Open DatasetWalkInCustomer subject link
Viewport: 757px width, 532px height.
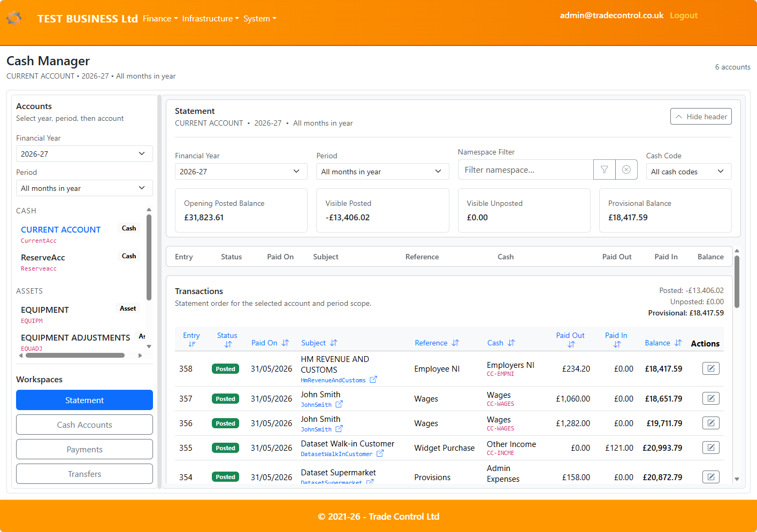(x=337, y=454)
